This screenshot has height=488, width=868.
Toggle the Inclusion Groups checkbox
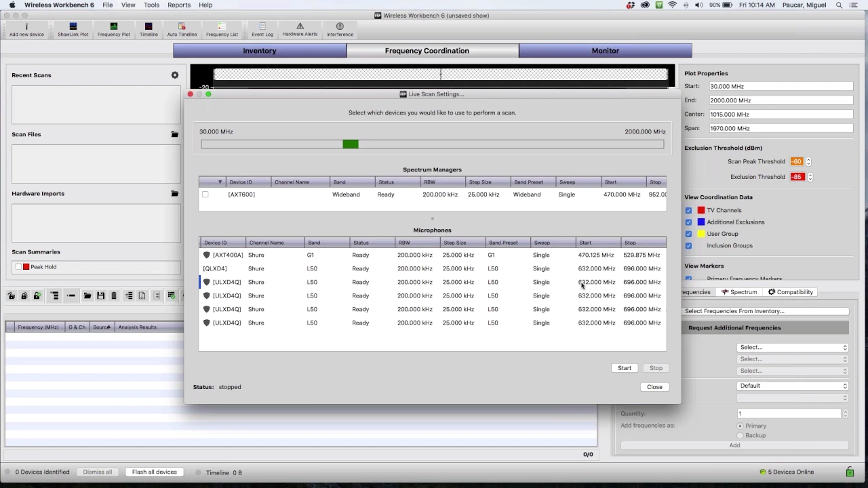point(689,245)
